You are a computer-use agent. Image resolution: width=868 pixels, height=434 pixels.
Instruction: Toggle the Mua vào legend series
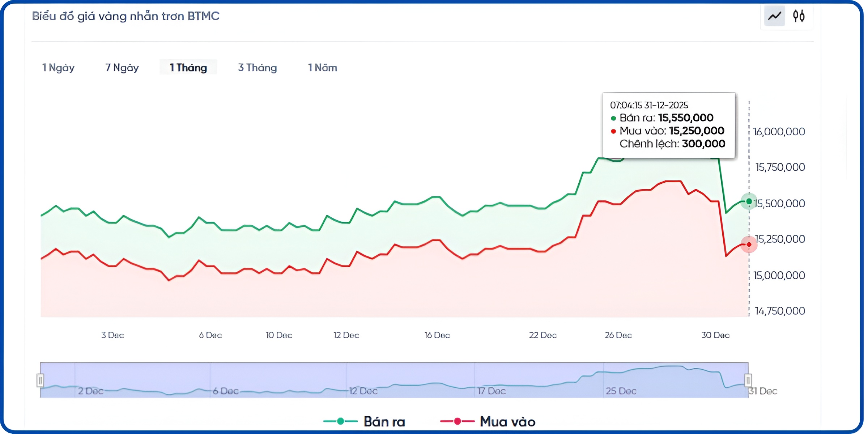(507, 421)
